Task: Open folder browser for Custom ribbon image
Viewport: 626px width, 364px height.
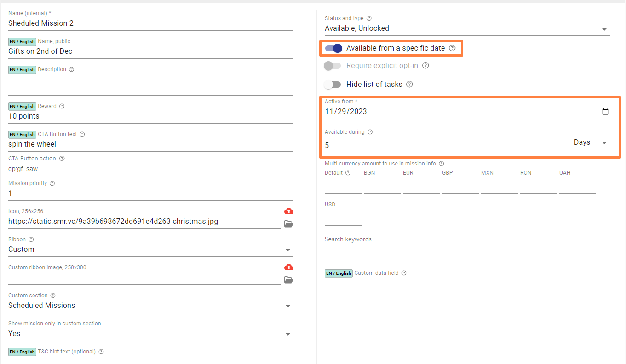Action: [x=288, y=280]
